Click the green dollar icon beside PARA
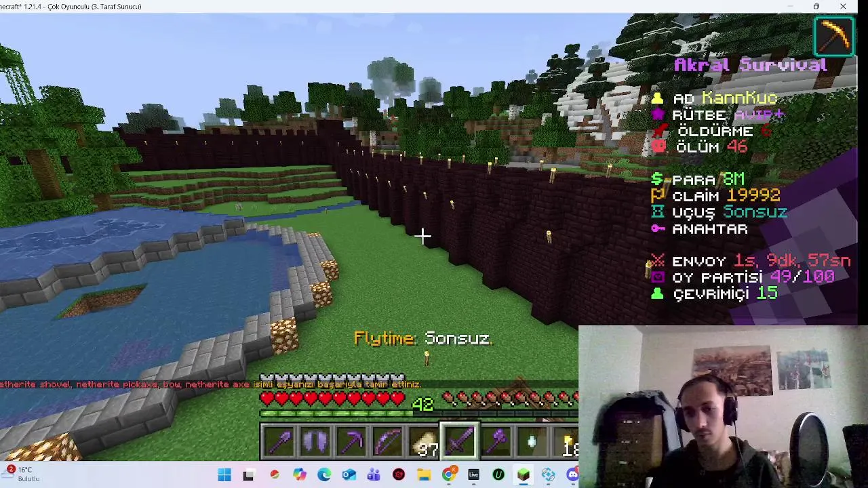This screenshot has height=488, width=868. coord(656,180)
